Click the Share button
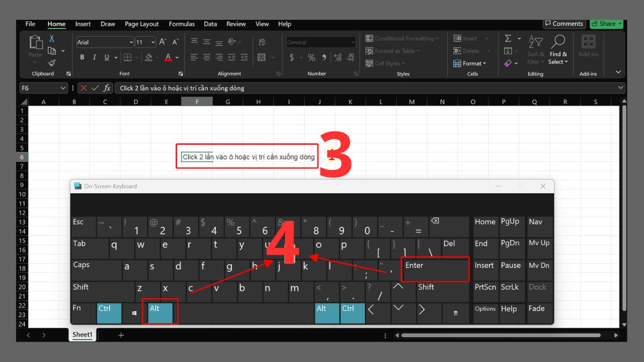Image resolution: width=644 pixels, height=362 pixels. click(606, 24)
